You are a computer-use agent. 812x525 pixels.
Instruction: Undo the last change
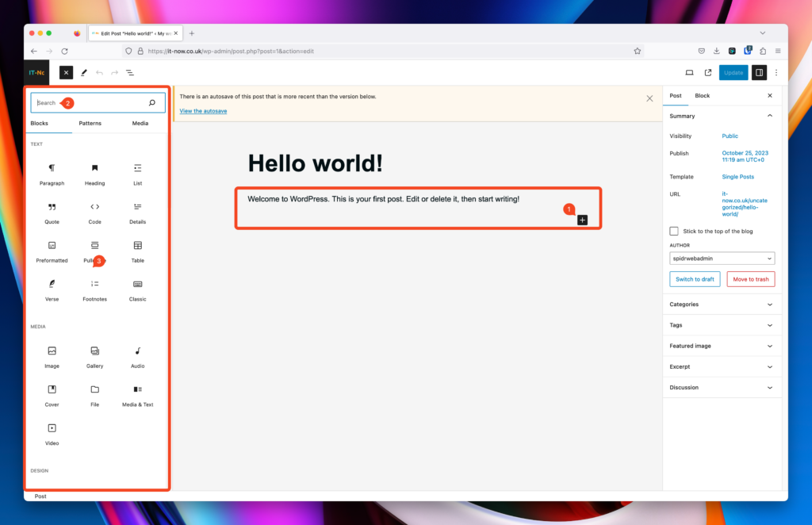(99, 72)
